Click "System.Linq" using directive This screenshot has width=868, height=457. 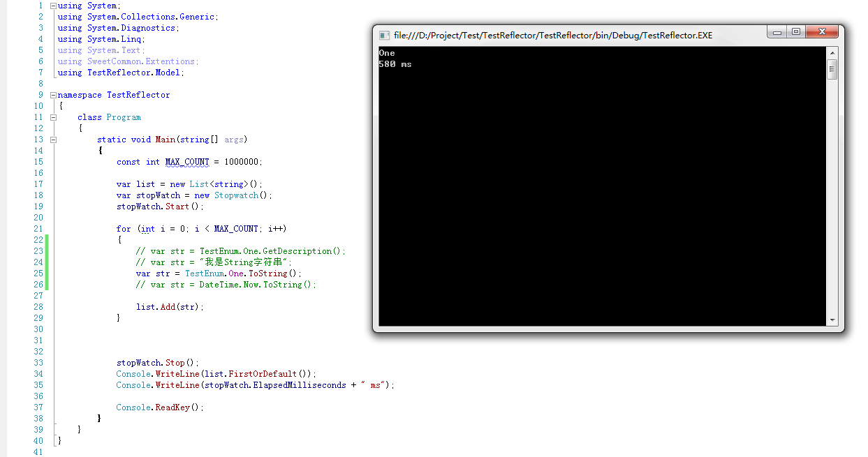[x=114, y=39]
